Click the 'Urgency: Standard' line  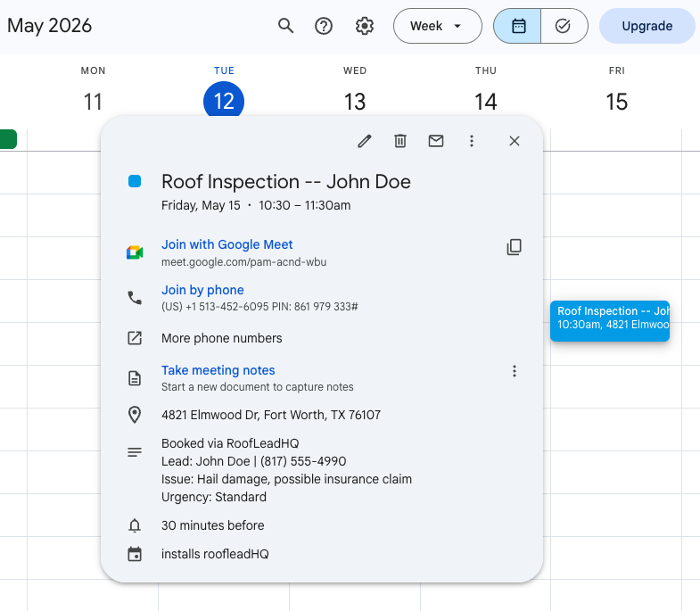pyautogui.click(x=214, y=497)
